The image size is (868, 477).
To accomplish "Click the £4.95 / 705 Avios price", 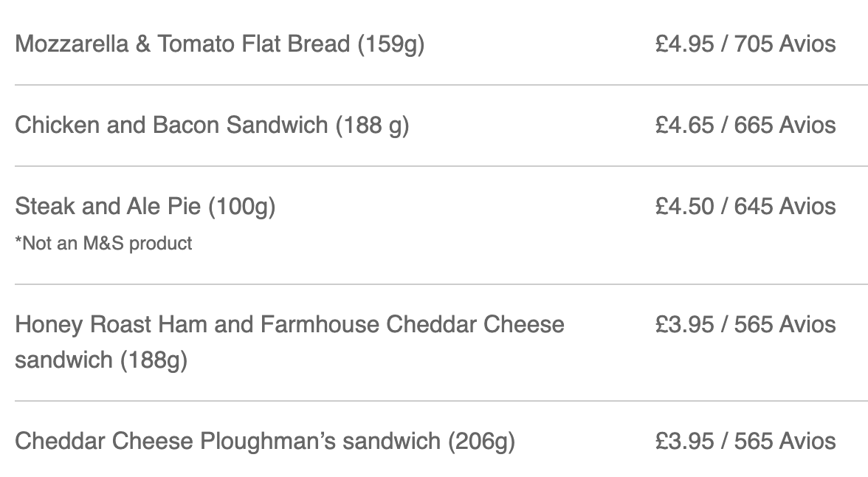I will coord(745,44).
